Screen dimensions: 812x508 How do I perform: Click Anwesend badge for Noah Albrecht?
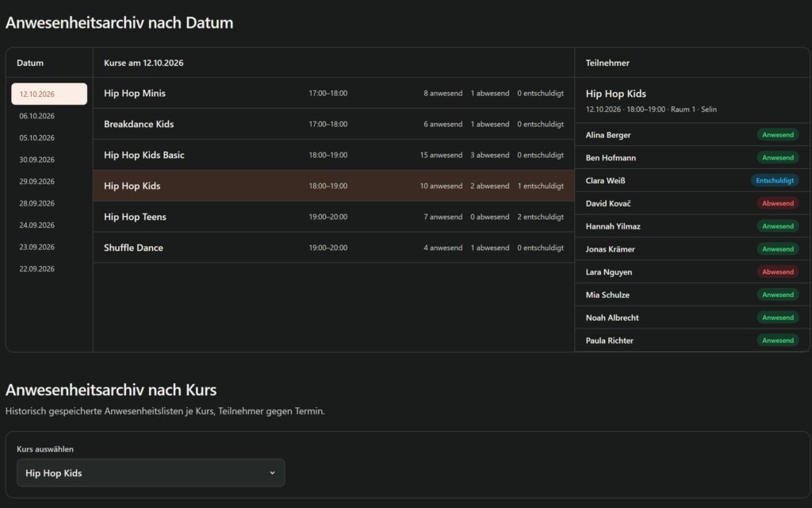click(778, 317)
